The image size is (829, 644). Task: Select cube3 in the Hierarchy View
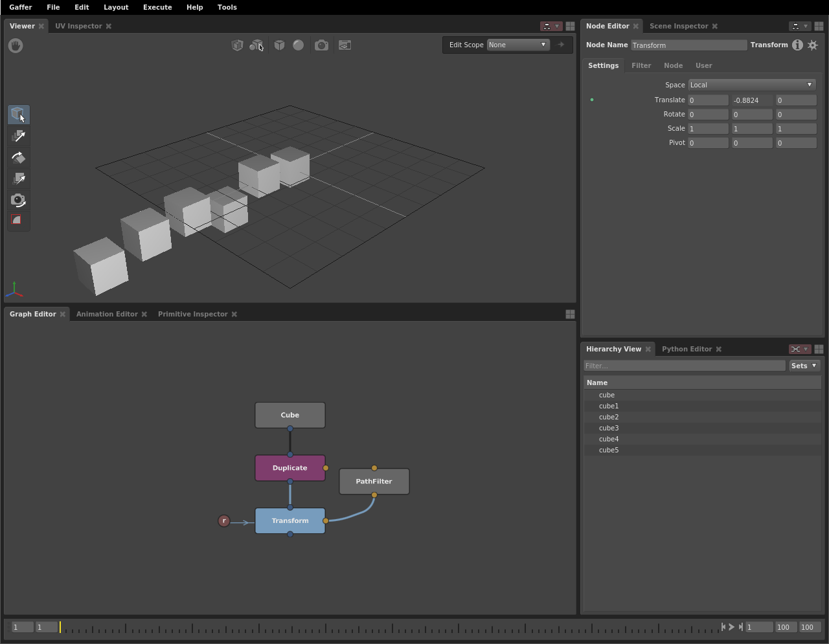pos(609,428)
